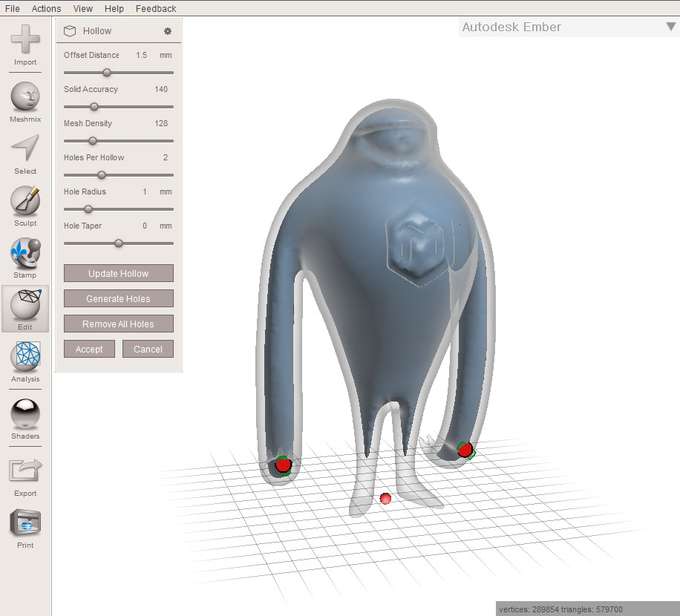Select the right hand hole marker

click(x=465, y=450)
